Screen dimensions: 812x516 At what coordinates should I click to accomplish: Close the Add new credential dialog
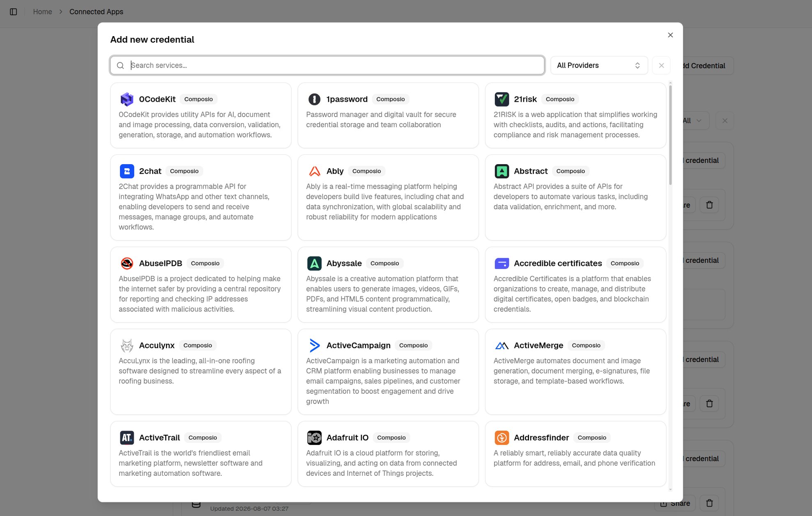click(670, 35)
